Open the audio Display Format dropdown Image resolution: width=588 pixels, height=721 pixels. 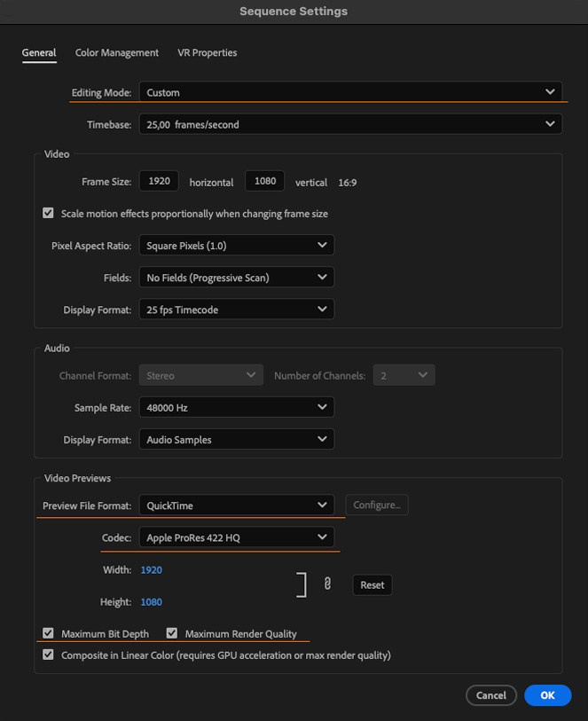[x=236, y=439]
